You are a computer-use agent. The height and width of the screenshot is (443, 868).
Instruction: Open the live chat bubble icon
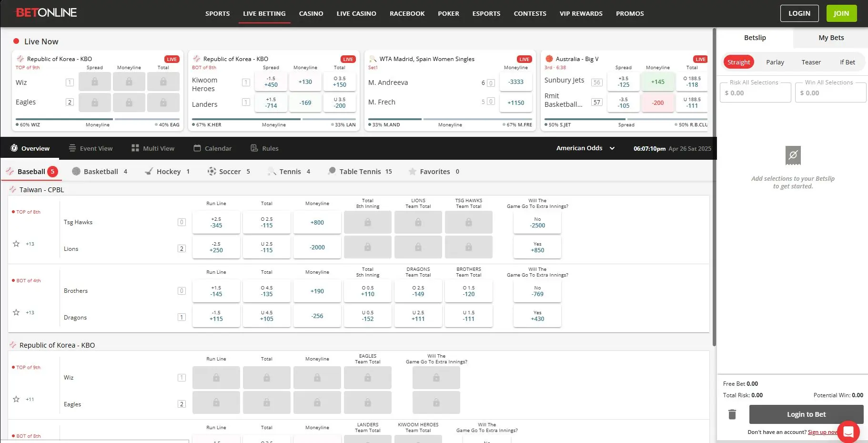click(848, 432)
